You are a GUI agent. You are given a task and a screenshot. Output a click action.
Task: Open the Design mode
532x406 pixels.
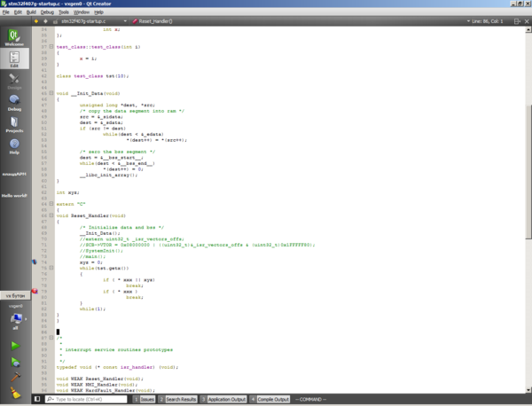click(14, 82)
